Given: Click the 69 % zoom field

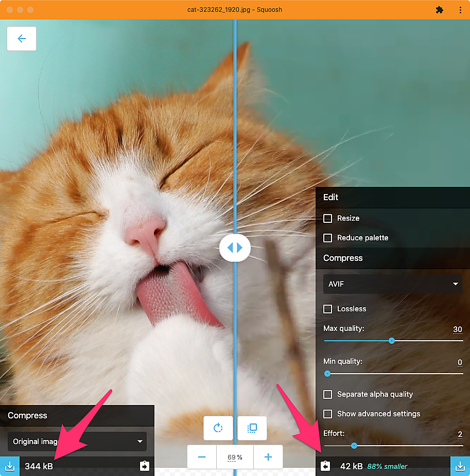Looking at the screenshot, I should [235, 457].
